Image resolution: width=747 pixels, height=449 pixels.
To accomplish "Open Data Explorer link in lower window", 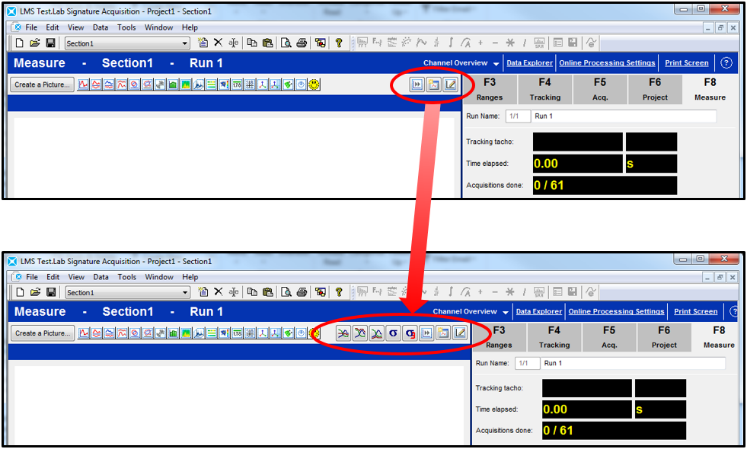I will tap(539, 311).
